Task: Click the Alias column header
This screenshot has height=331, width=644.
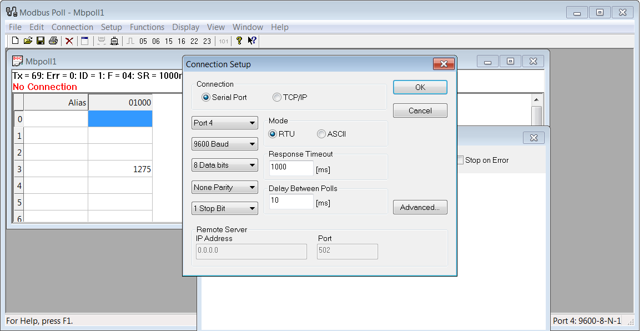Action: coord(56,102)
